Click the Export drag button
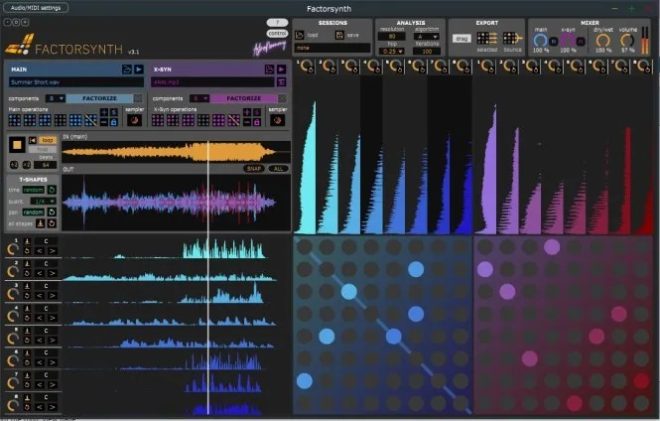 click(x=461, y=39)
